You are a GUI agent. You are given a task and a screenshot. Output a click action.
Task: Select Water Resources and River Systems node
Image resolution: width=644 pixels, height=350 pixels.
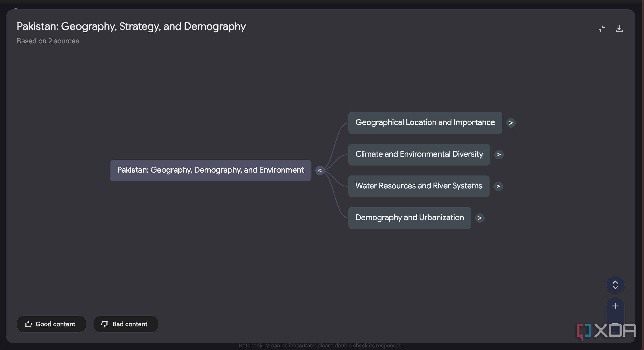point(419,186)
